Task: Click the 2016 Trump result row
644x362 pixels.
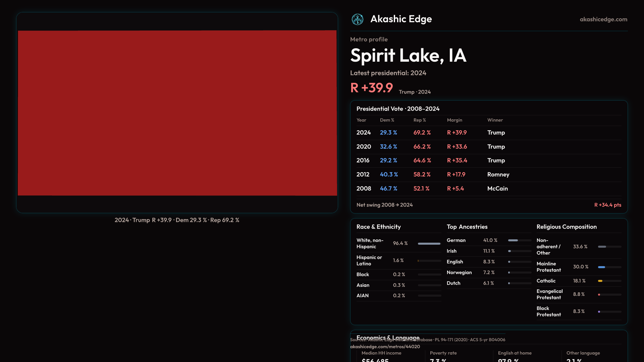Action: 488,161
